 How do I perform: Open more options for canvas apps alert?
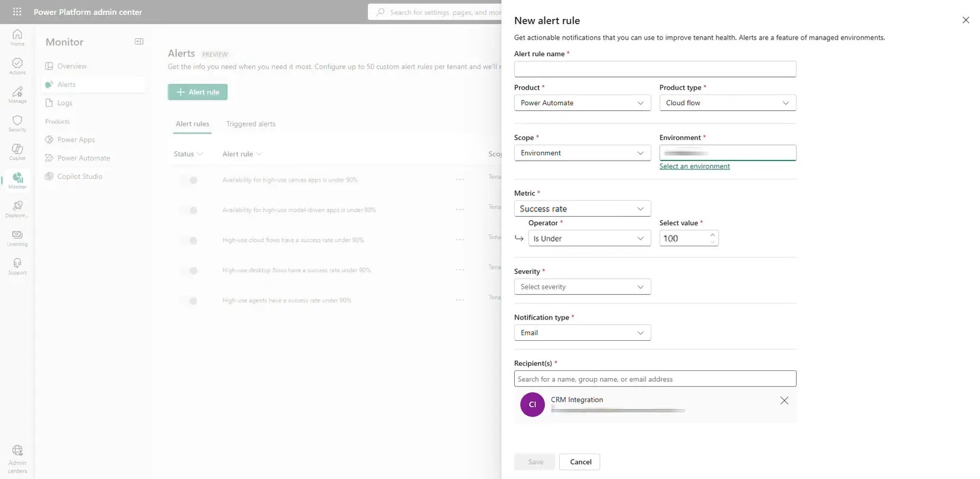(460, 180)
